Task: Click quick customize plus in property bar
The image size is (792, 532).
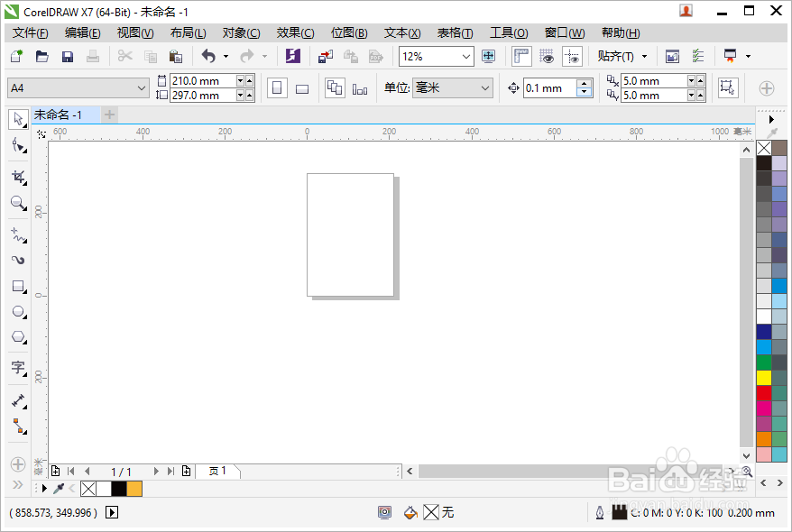Action: [x=766, y=88]
